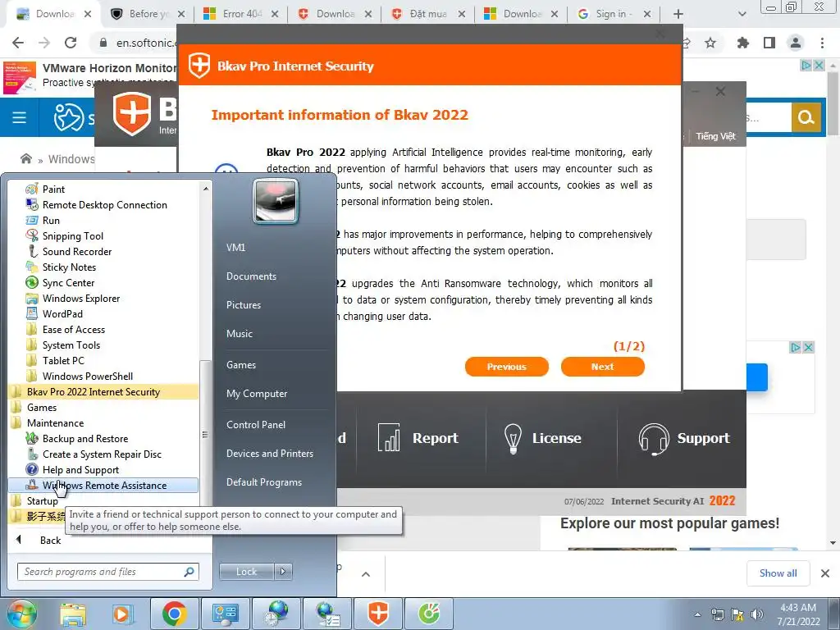Reload the page in Chrome
Image resolution: width=840 pixels, height=630 pixels.
pyautogui.click(x=71, y=43)
